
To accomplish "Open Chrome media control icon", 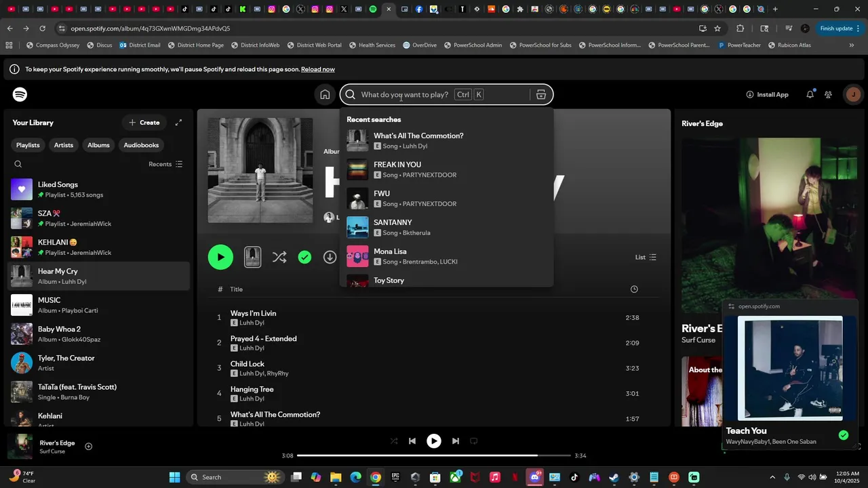I will [789, 28].
